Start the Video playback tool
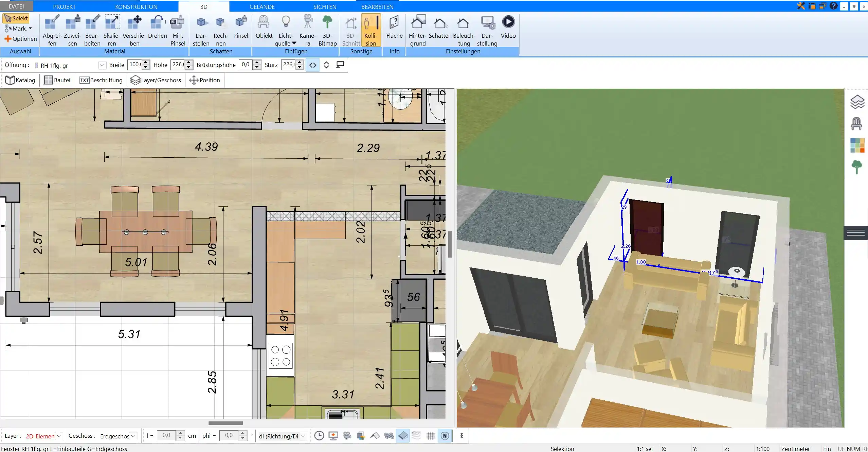 point(508,27)
